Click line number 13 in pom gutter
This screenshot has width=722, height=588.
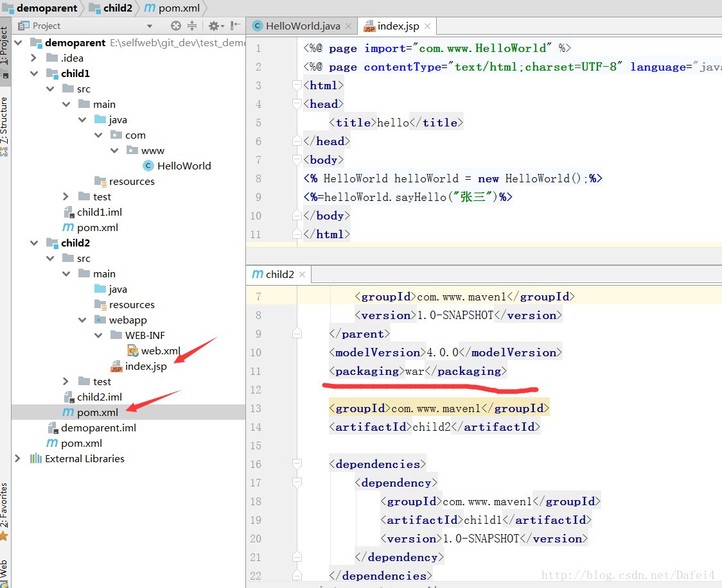pyautogui.click(x=256, y=408)
